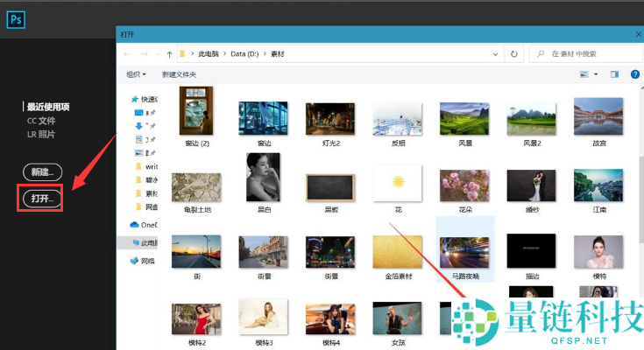Click the 新建... button

pyautogui.click(x=43, y=171)
